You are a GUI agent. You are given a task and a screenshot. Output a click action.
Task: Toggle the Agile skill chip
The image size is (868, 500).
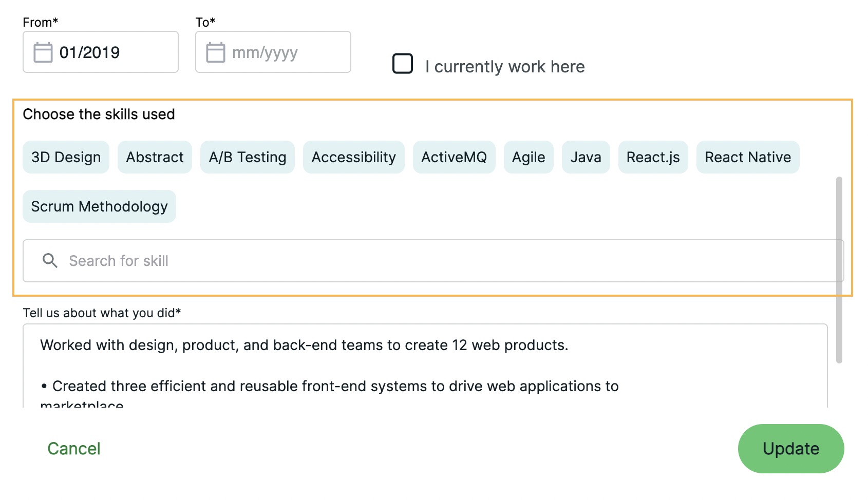[528, 157]
